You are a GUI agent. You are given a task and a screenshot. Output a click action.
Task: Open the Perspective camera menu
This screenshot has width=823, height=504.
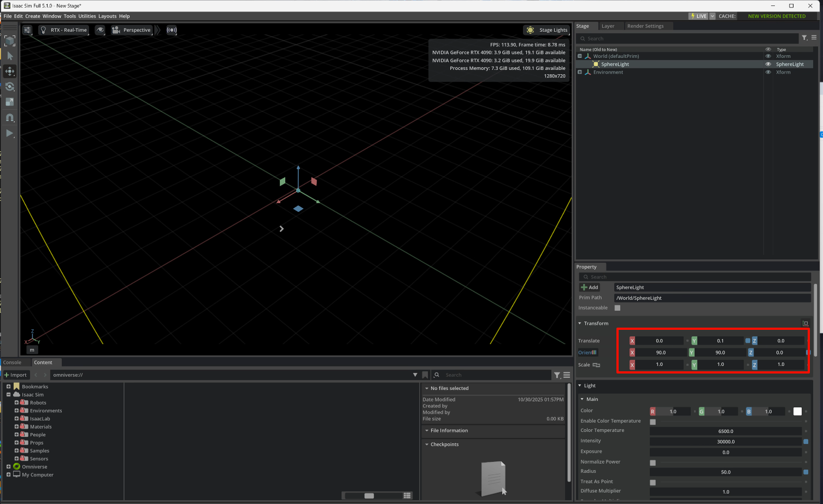(131, 30)
